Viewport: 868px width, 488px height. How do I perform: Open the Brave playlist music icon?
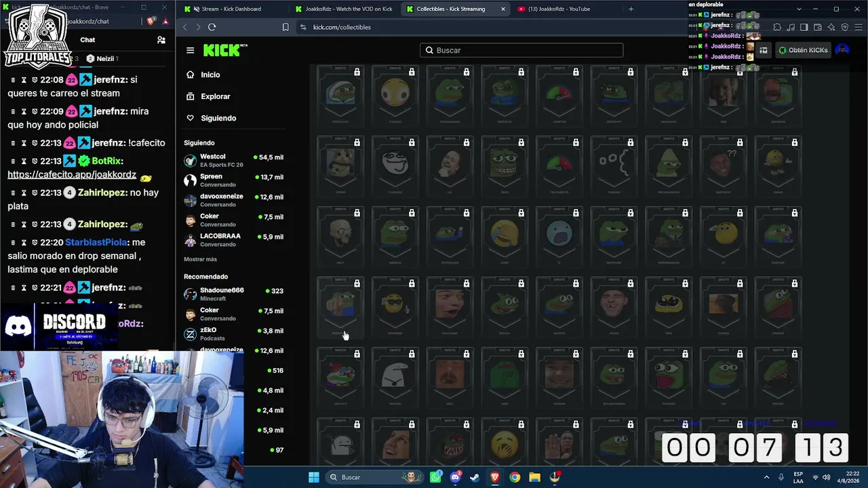pos(791,27)
